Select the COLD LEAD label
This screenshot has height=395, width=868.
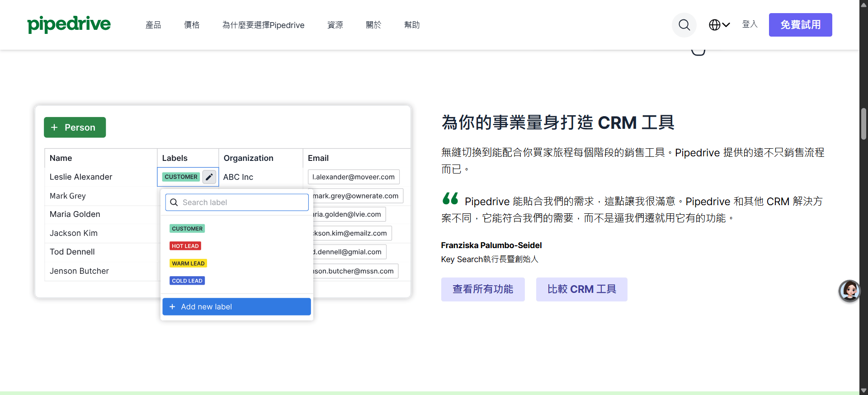[x=187, y=281]
